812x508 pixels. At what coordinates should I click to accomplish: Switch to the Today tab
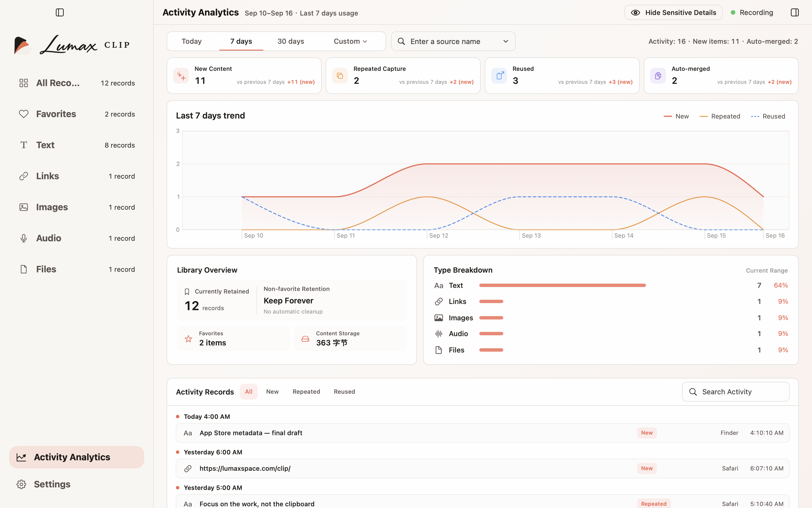tap(192, 41)
